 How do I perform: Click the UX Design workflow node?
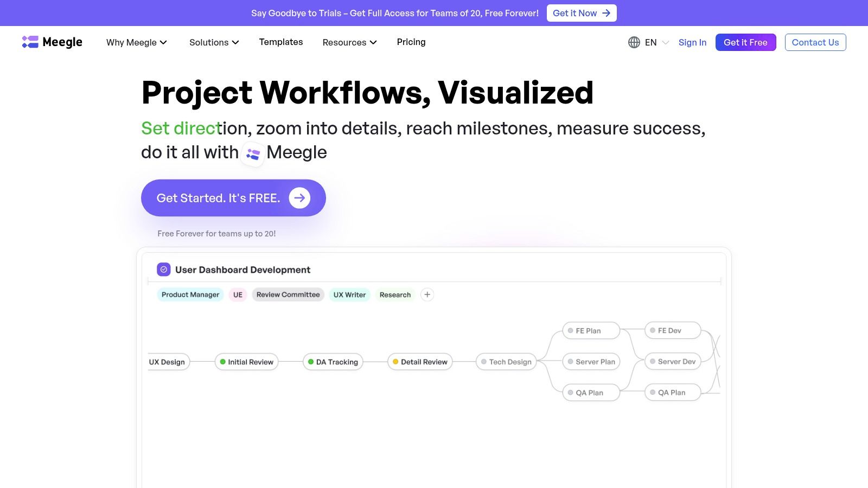(x=168, y=362)
